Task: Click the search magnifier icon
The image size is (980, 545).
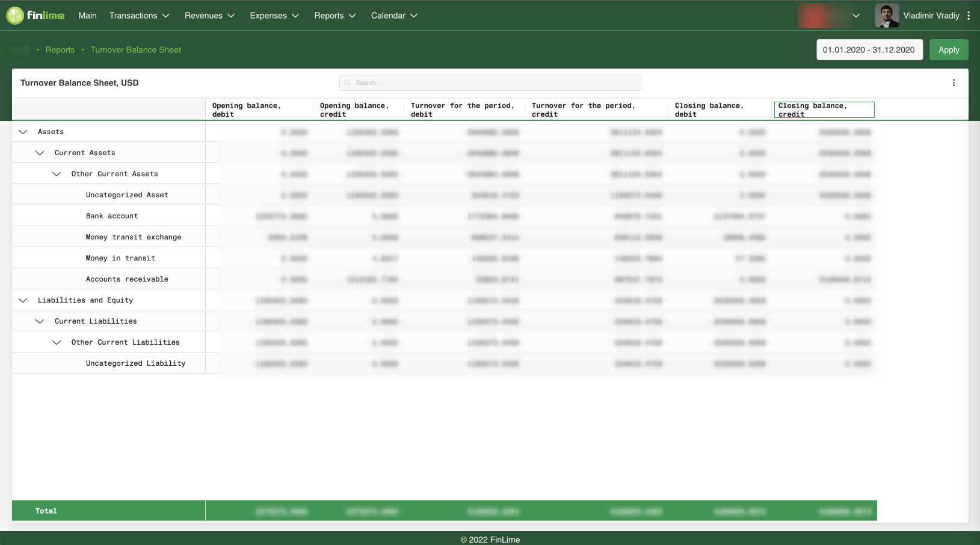Action: (x=347, y=83)
